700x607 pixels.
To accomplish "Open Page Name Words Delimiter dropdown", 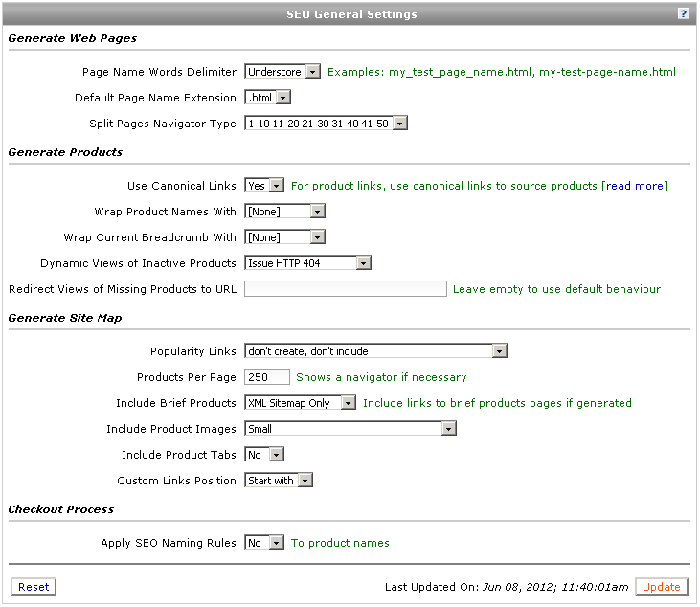I will [282, 72].
